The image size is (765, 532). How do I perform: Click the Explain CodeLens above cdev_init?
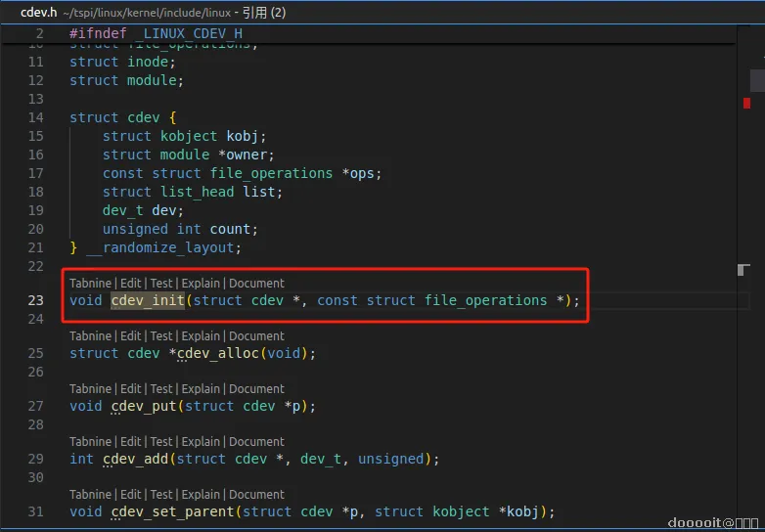tap(201, 284)
